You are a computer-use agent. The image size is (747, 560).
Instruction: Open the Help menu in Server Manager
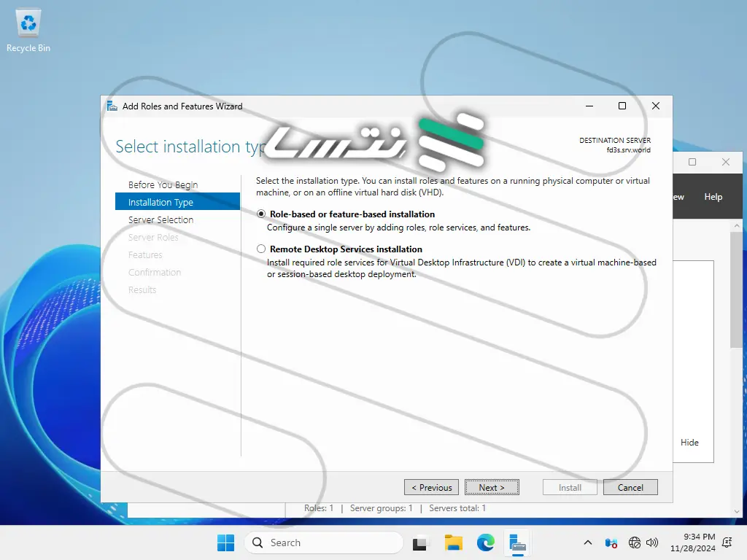[x=713, y=197]
